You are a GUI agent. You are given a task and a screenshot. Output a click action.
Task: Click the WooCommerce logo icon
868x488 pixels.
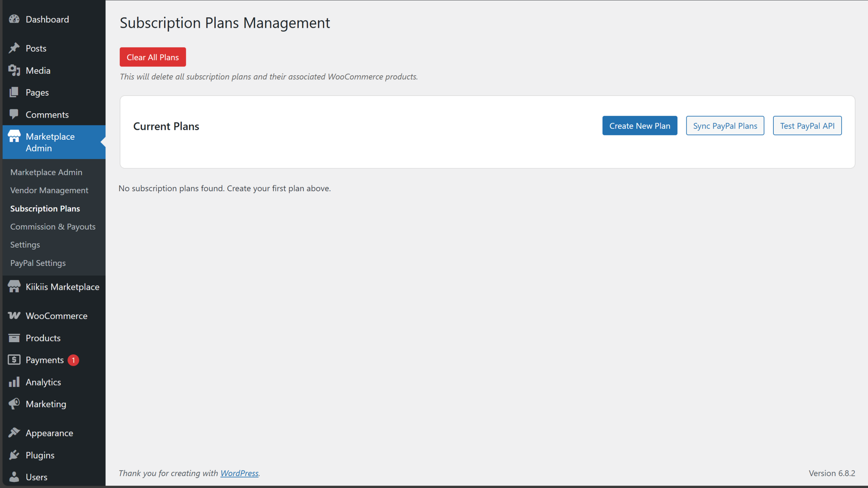point(14,316)
